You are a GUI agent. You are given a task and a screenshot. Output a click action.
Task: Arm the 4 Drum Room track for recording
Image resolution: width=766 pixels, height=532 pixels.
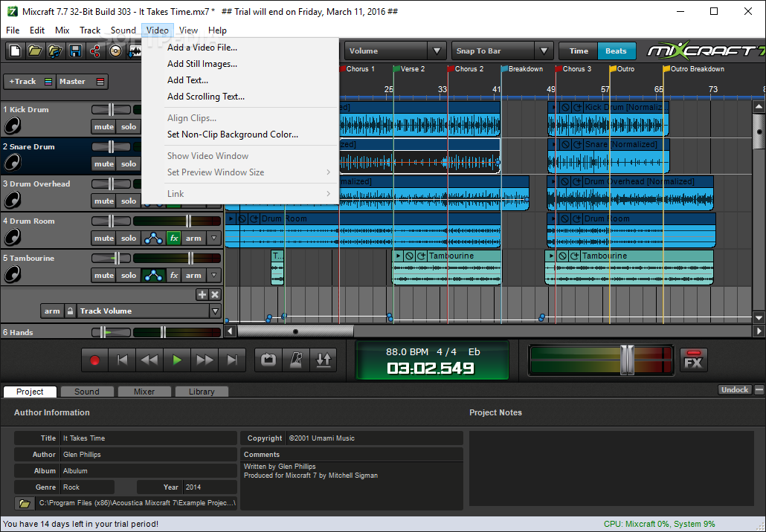193,239
